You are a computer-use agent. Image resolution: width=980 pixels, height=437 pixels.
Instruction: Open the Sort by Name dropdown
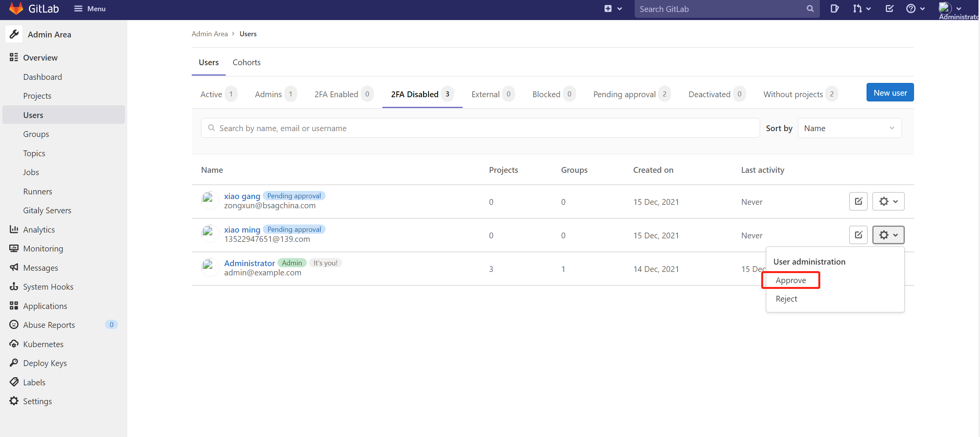850,128
